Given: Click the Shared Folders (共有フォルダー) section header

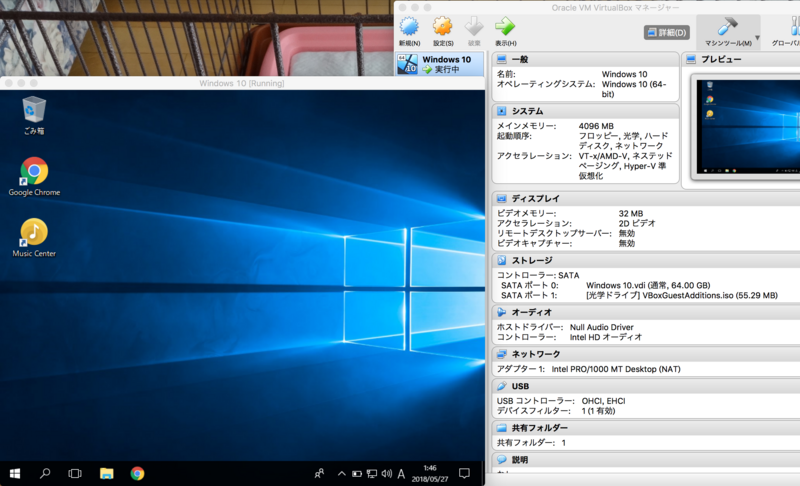Looking at the screenshot, I should [x=646, y=428].
